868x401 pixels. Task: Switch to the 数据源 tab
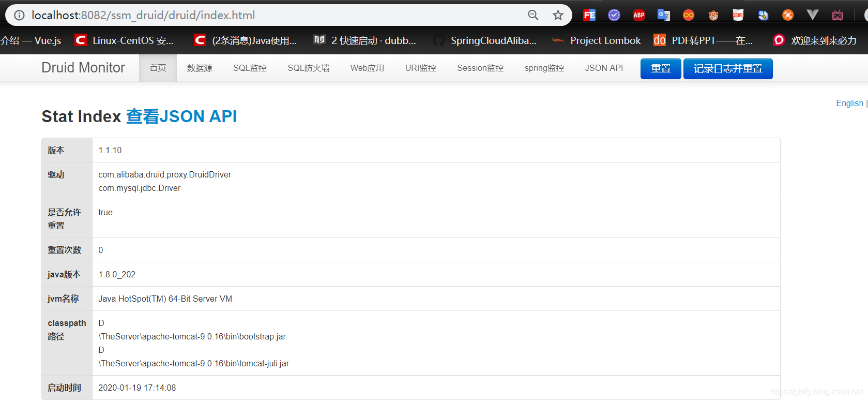click(200, 68)
